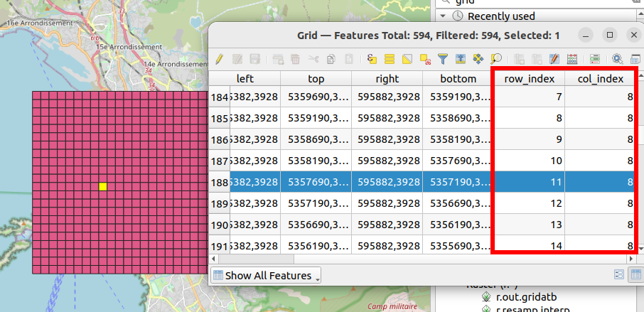Switch to form view

618,275
